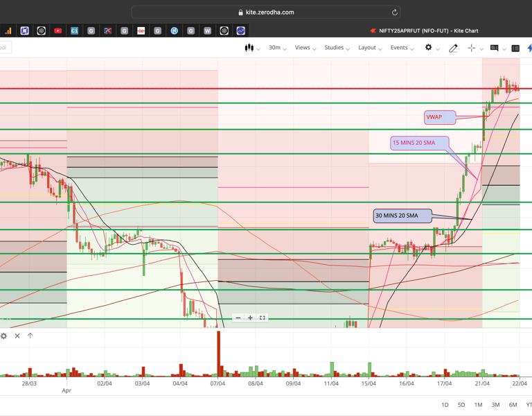
Task: Open the purple square-icon pinned tab
Action: 24,31
